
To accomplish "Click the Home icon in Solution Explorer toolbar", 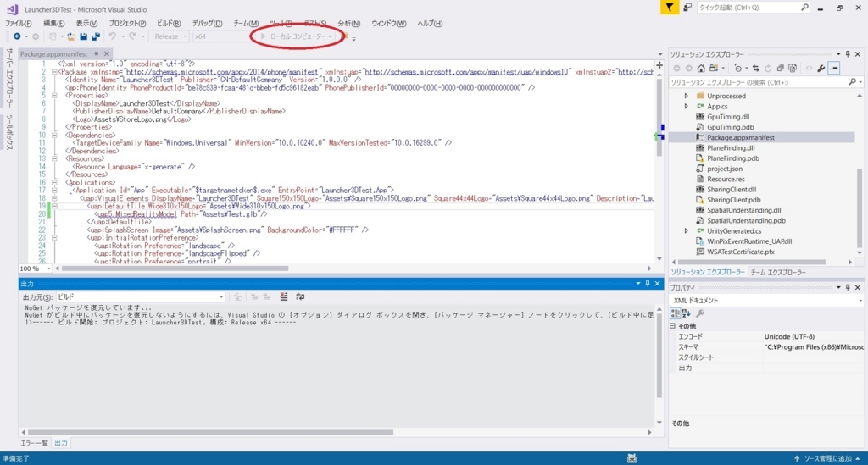I will point(701,68).
